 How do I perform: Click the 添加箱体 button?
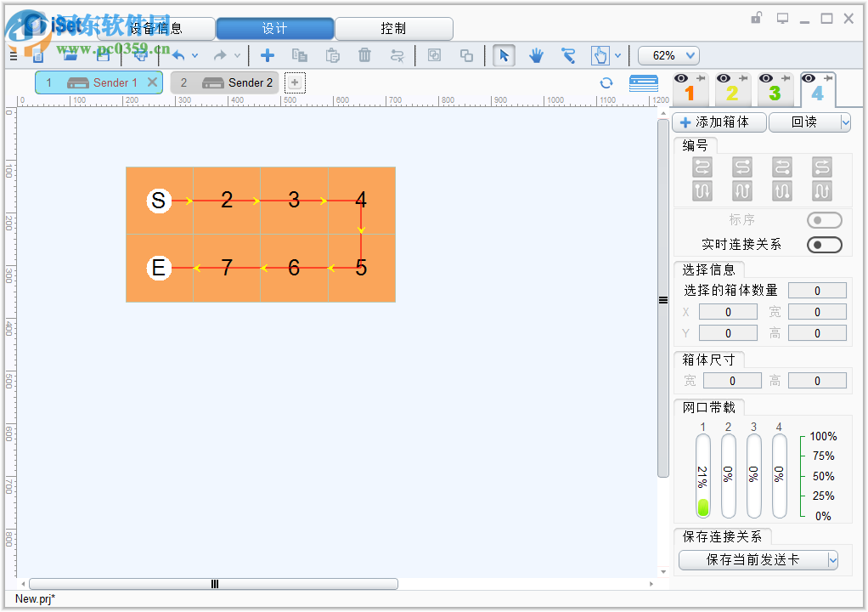719,122
